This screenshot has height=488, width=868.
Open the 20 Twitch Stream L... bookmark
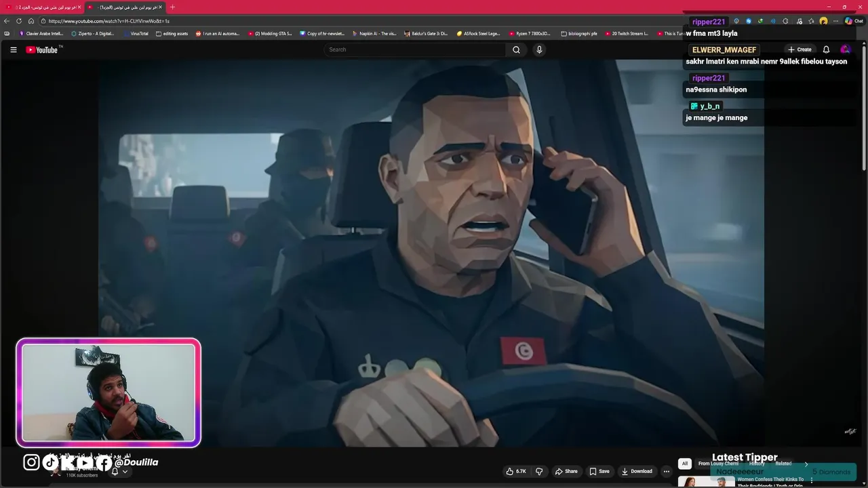coord(627,33)
